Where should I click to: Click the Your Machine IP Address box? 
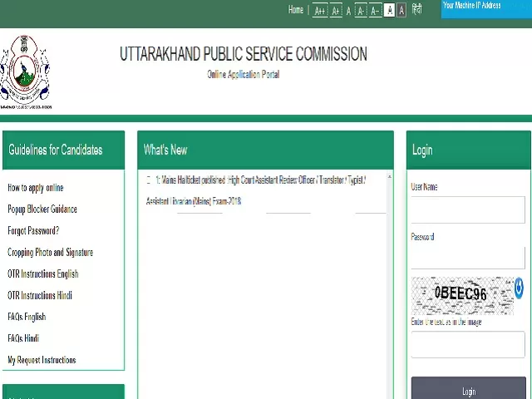pos(486,9)
